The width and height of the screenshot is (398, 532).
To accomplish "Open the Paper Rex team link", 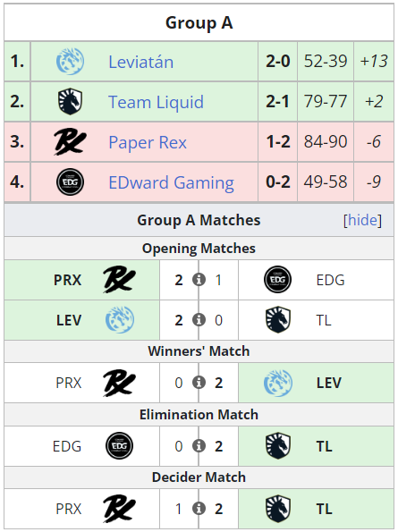I will click(x=148, y=142).
